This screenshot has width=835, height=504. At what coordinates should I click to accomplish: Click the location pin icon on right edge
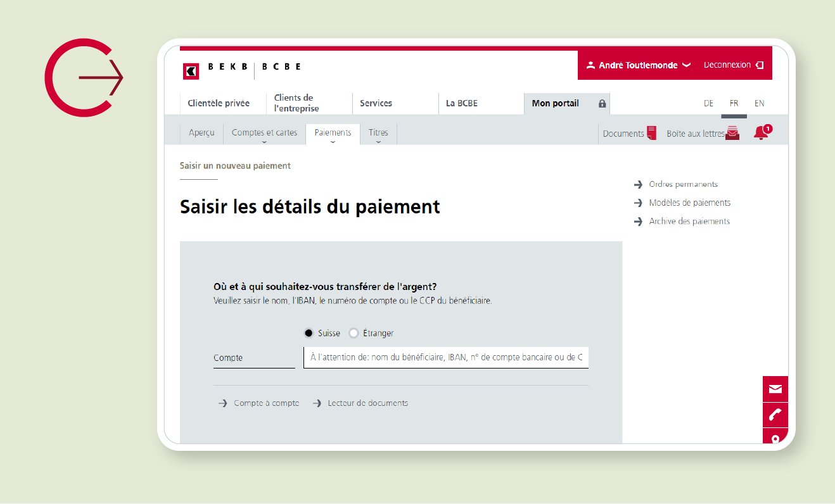click(x=775, y=438)
